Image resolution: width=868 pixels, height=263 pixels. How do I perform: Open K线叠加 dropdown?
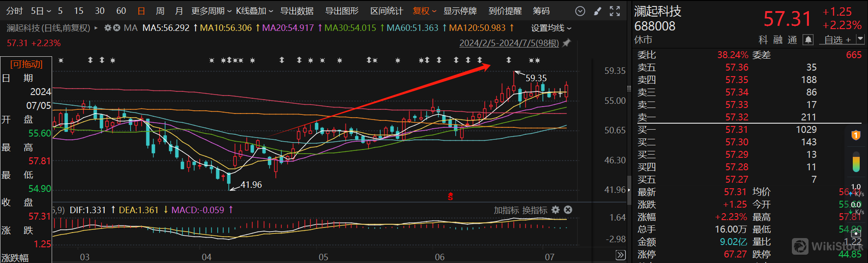click(x=255, y=11)
